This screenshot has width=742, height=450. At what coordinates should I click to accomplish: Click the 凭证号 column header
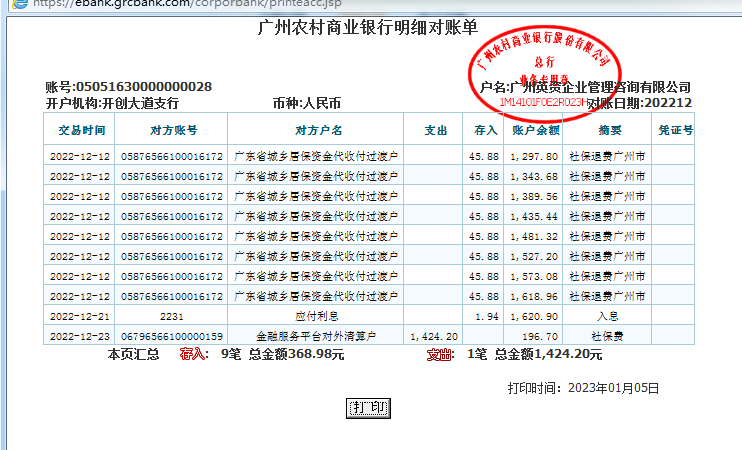click(675, 130)
